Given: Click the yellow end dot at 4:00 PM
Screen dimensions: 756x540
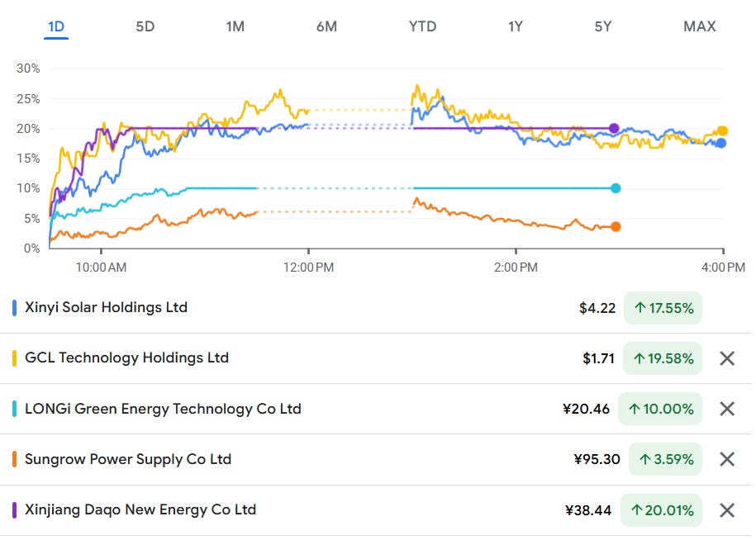Looking at the screenshot, I should (x=722, y=130).
